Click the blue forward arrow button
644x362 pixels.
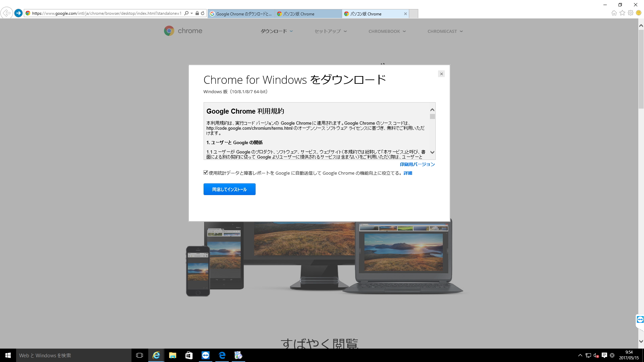[x=18, y=13]
